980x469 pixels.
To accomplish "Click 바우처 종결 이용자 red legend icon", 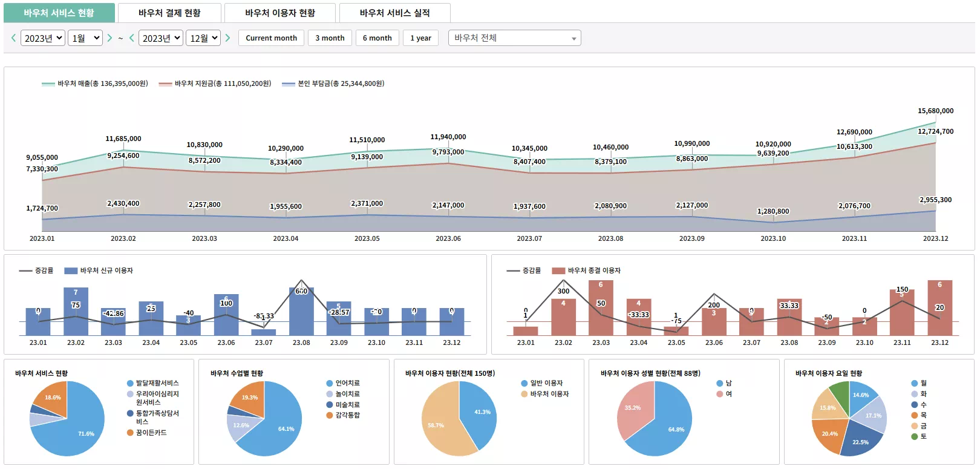I will (x=558, y=271).
